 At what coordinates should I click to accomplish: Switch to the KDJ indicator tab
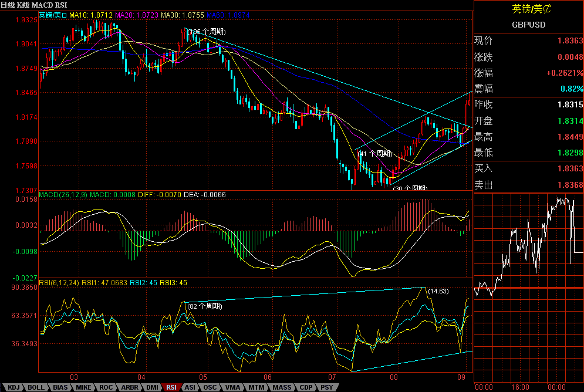pyautogui.click(x=13, y=387)
